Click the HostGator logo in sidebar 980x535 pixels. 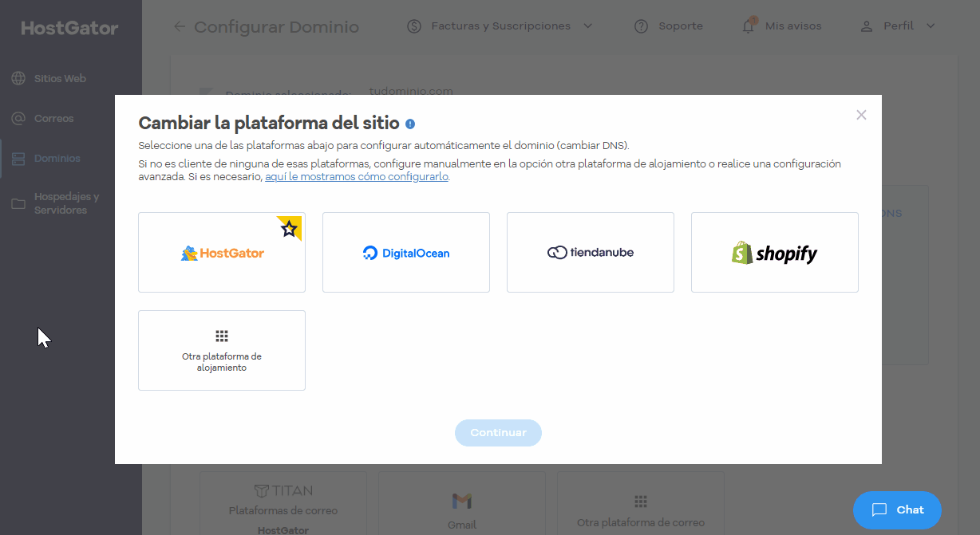point(69,29)
